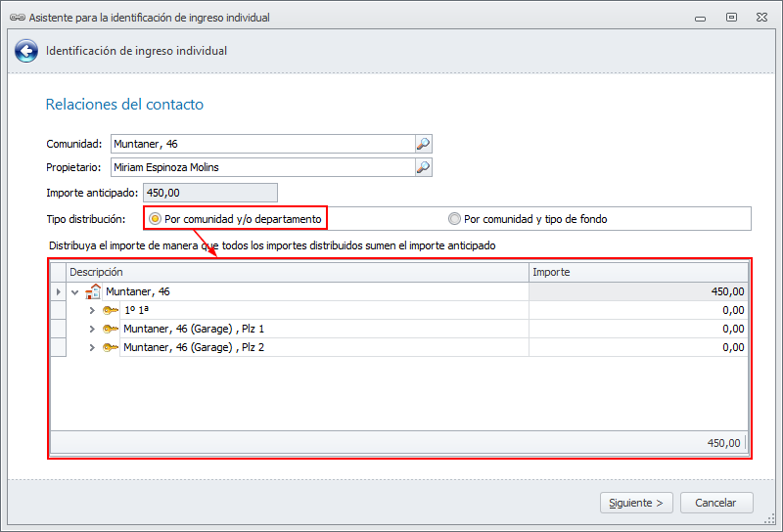Click the key icon for Garage Plz 2
This screenshot has height=532, width=783.
[x=111, y=347]
